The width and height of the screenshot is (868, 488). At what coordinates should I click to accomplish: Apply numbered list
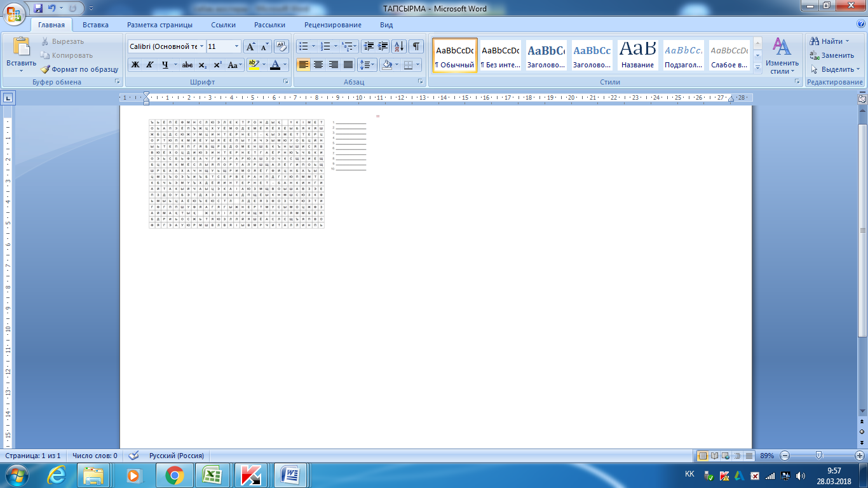click(325, 46)
